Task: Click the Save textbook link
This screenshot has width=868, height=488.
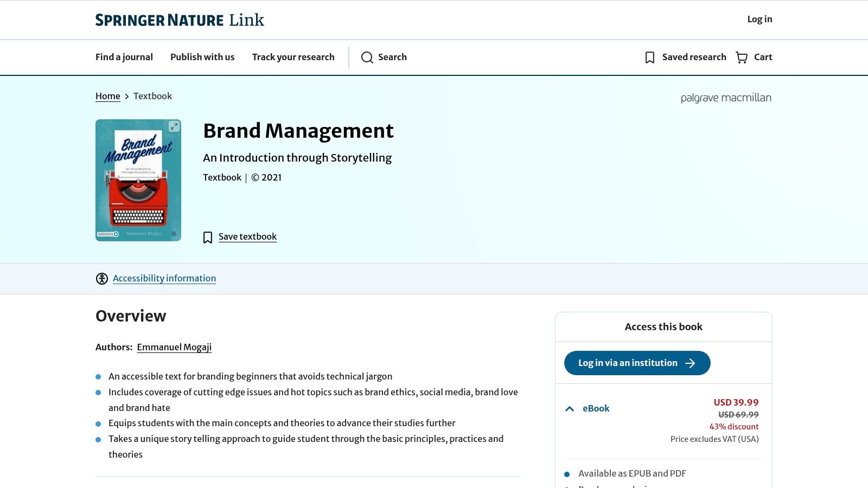Action: coord(247,236)
